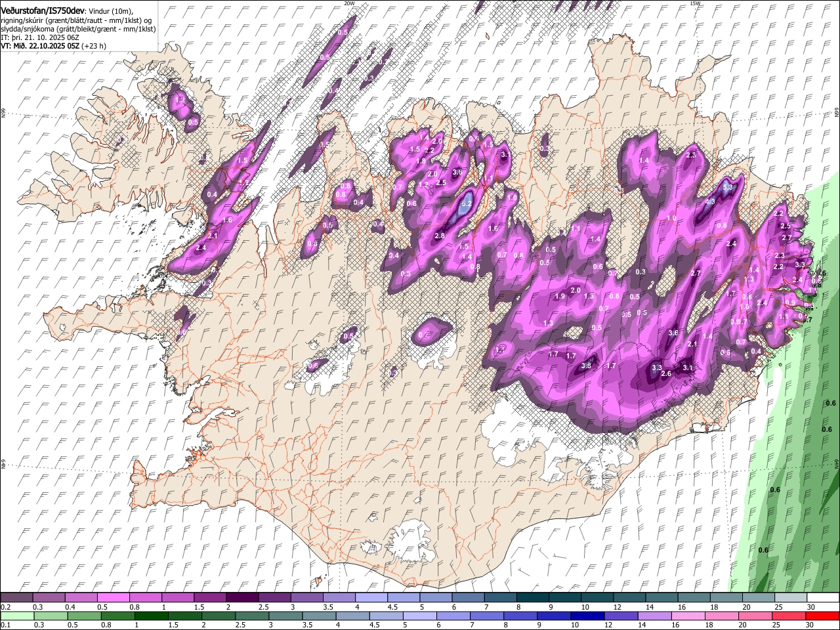This screenshot has height=630, width=840.
Task: Click the '2.6' snowfall value on the map
Action: (x=666, y=373)
